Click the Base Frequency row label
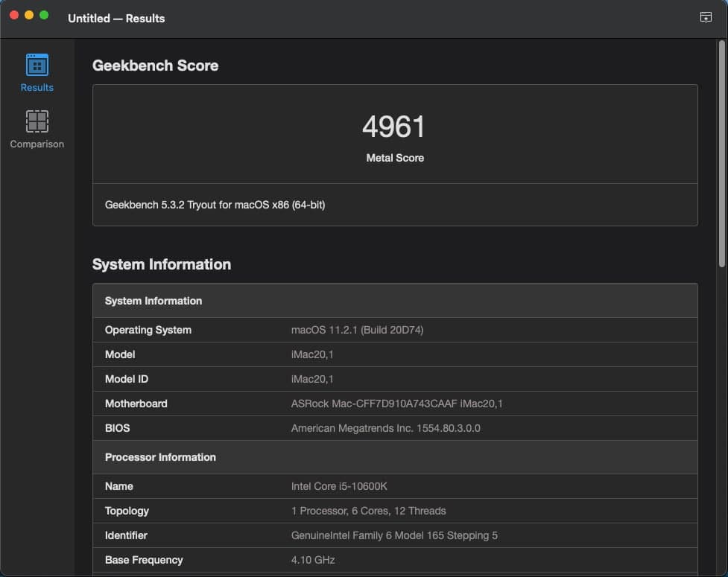 [x=144, y=560]
